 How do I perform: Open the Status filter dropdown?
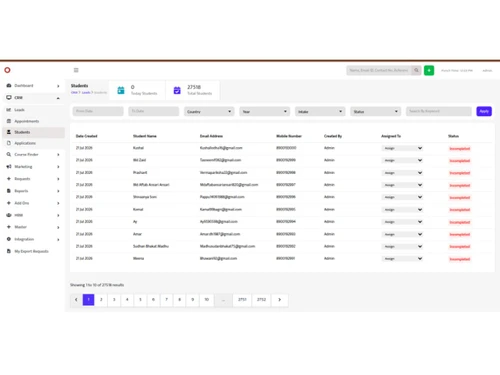point(375,111)
